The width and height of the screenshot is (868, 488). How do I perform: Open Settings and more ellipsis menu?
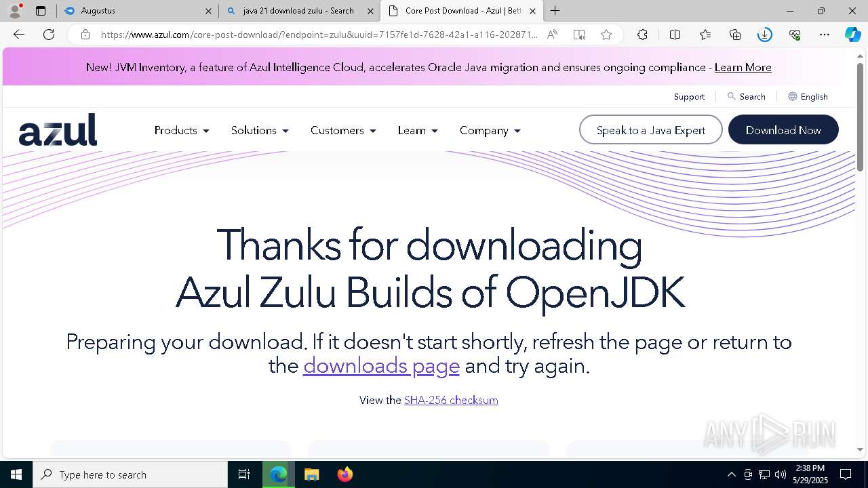(825, 35)
